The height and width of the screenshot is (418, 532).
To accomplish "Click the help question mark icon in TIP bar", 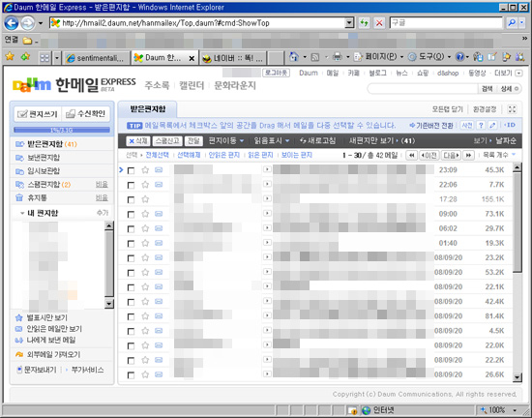I will [x=481, y=125].
